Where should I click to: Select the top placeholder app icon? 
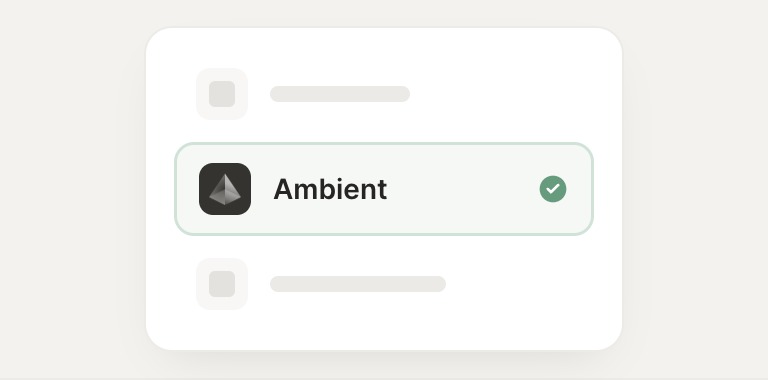(222, 94)
